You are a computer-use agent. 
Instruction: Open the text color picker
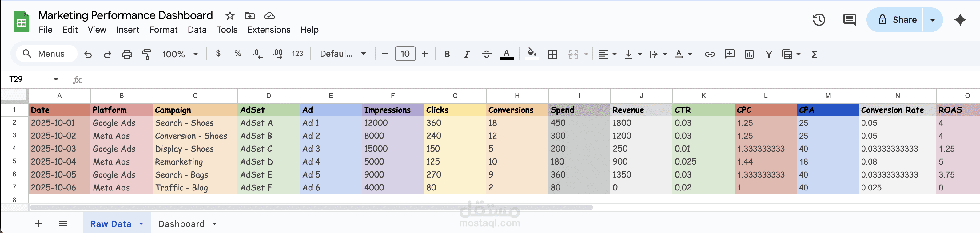[506, 54]
